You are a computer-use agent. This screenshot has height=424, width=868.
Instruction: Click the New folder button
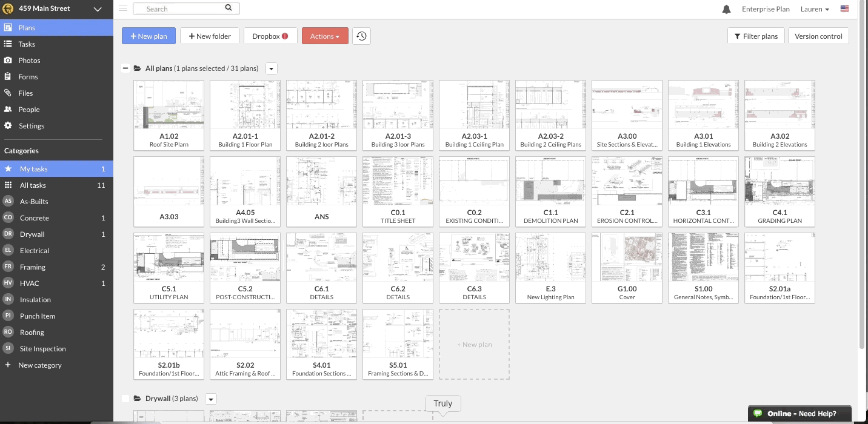point(210,36)
